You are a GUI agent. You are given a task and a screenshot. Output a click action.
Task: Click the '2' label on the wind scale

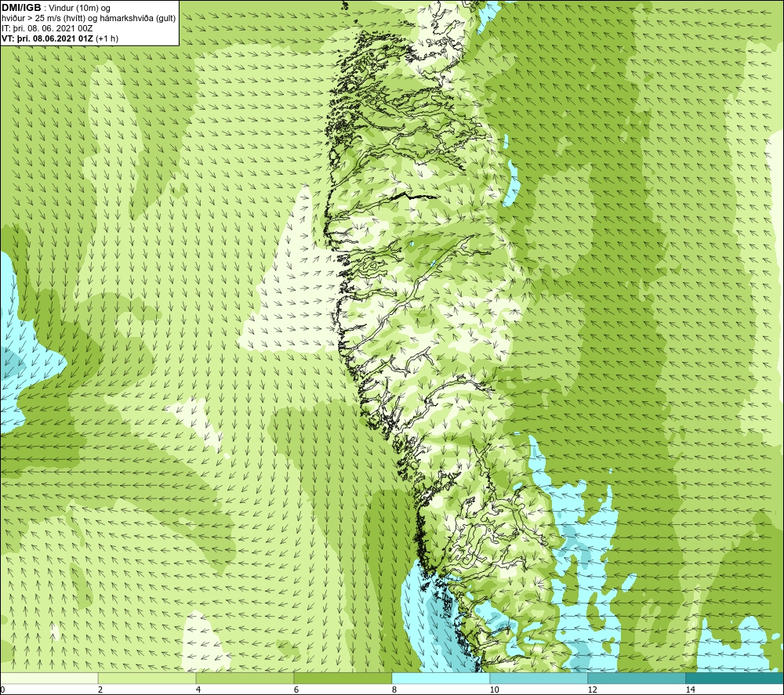(100, 690)
